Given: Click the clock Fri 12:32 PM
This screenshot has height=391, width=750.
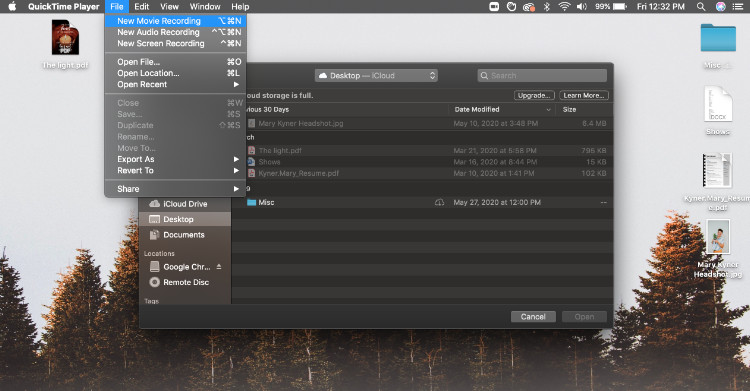Looking at the screenshot, I should [x=661, y=7].
